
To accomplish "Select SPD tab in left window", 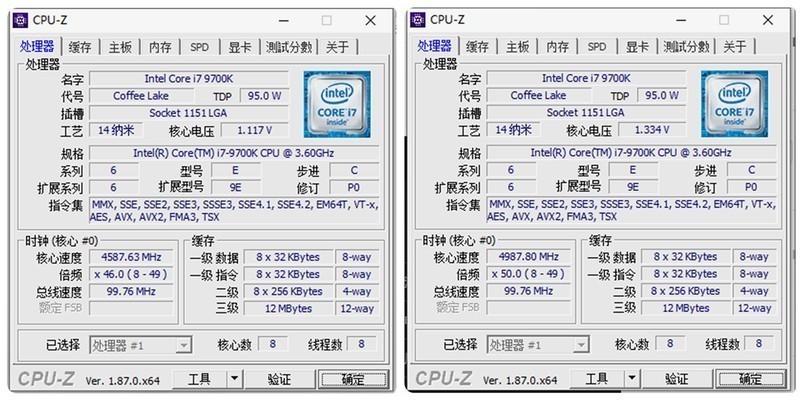I will tap(199, 47).
